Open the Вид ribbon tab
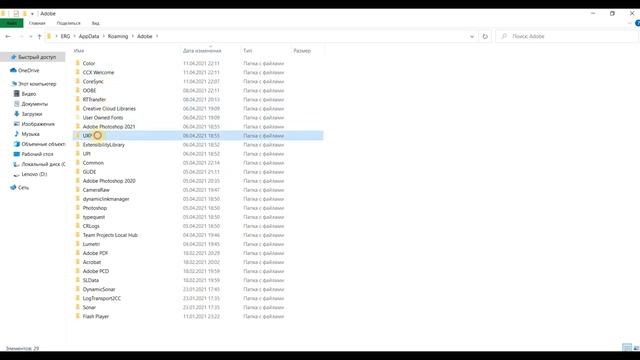This screenshot has height=360, width=640. point(96,23)
